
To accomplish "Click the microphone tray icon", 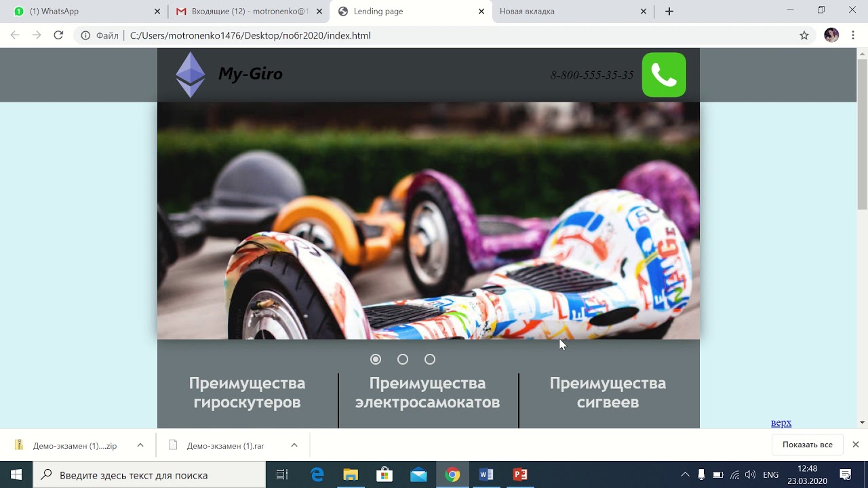I will (x=701, y=474).
